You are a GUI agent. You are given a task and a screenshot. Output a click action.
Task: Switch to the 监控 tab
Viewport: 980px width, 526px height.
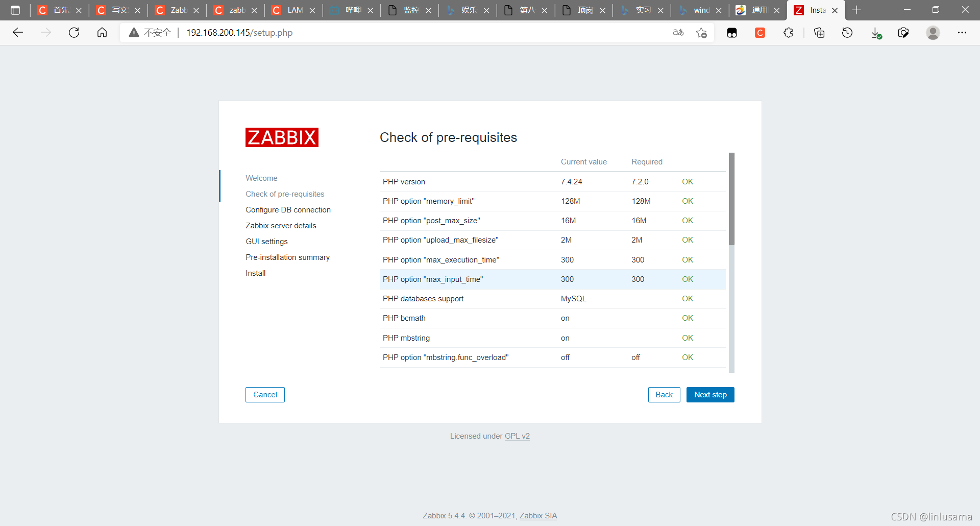pyautogui.click(x=410, y=10)
